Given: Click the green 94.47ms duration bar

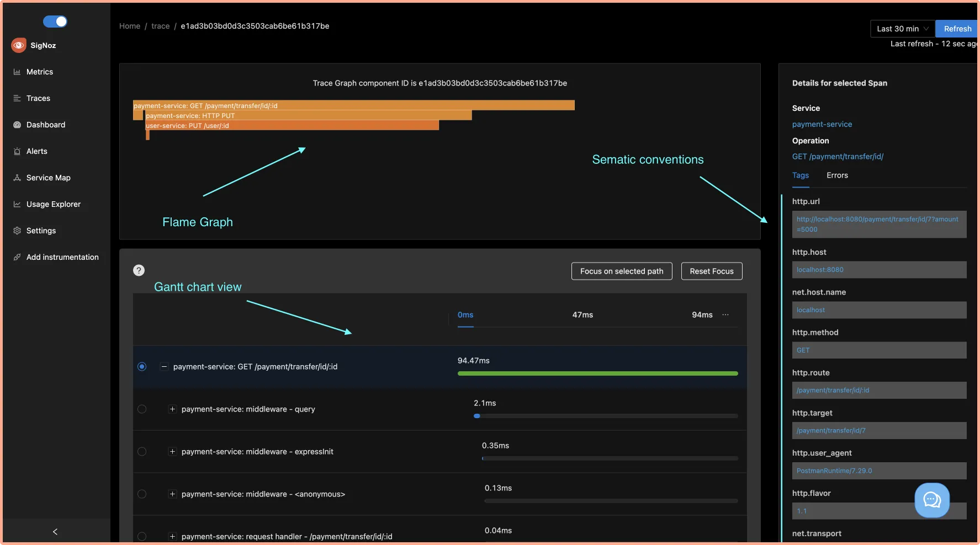Looking at the screenshot, I should (x=597, y=373).
